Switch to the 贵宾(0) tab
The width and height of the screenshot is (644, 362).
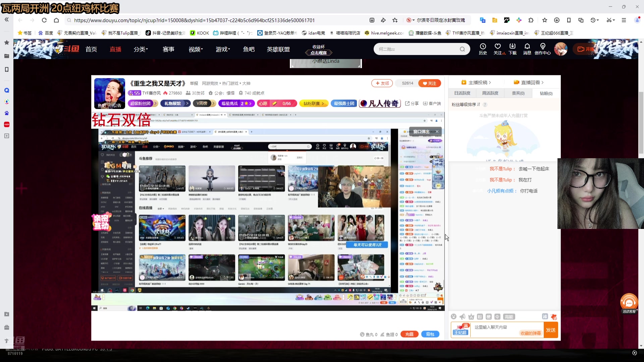click(x=518, y=93)
